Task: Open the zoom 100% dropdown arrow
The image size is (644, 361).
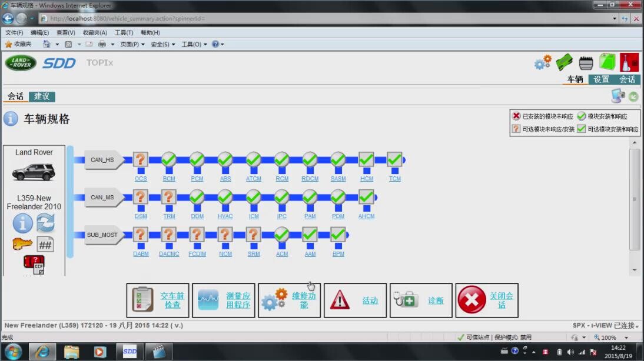Action: [626, 337]
